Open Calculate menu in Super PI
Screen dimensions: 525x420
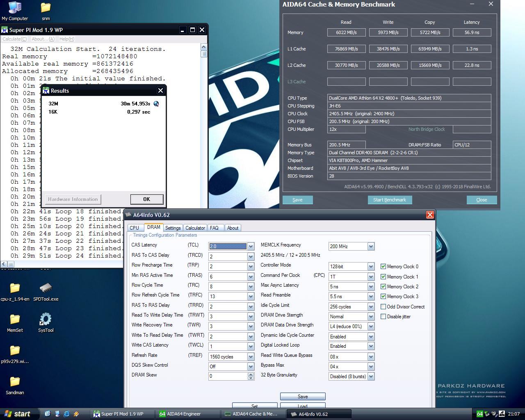click(x=14, y=39)
